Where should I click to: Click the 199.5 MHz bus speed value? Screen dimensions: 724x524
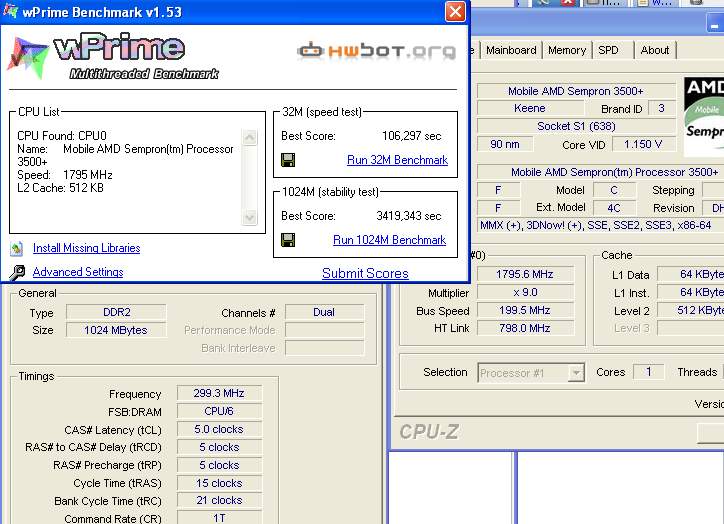525,310
